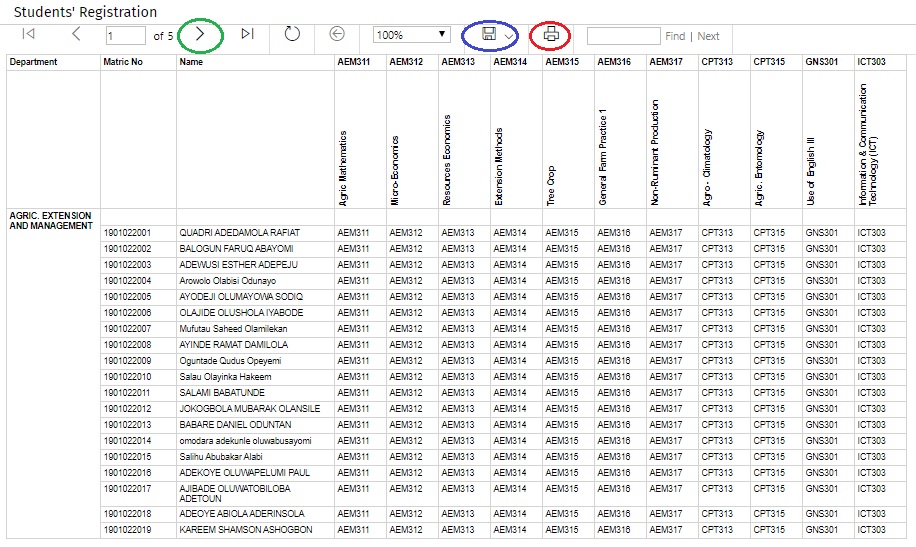Image resolution: width=916 pixels, height=547 pixels.
Task: Click the Next search result link
Action: pyautogui.click(x=708, y=36)
